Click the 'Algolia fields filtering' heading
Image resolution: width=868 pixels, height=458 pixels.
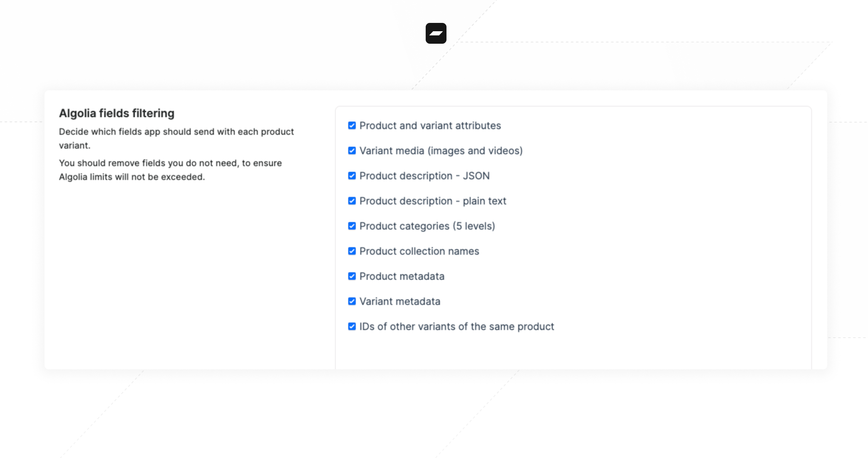117,113
